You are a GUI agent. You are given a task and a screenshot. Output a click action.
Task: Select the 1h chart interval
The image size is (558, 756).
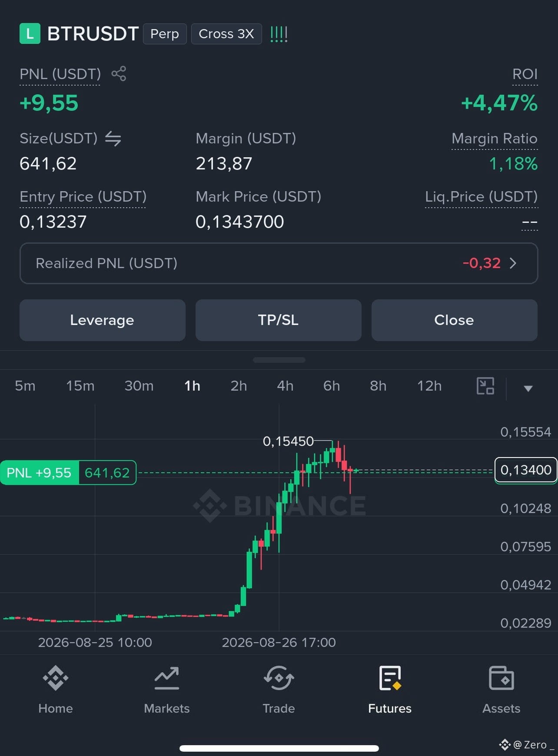click(193, 386)
